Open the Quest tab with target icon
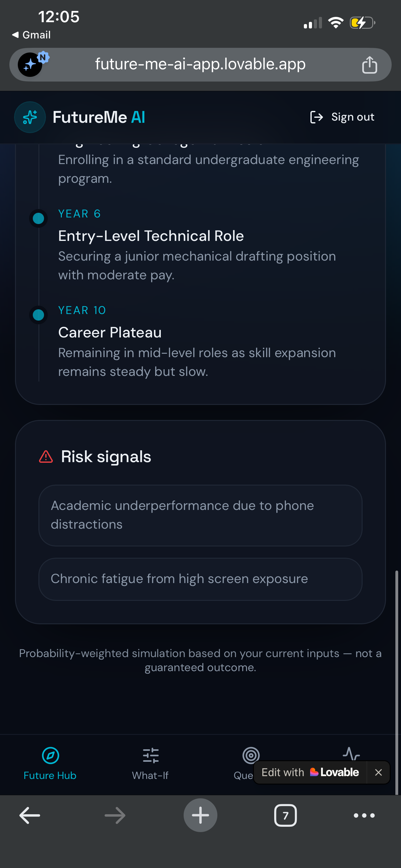This screenshot has width=401, height=868. (x=243, y=764)
